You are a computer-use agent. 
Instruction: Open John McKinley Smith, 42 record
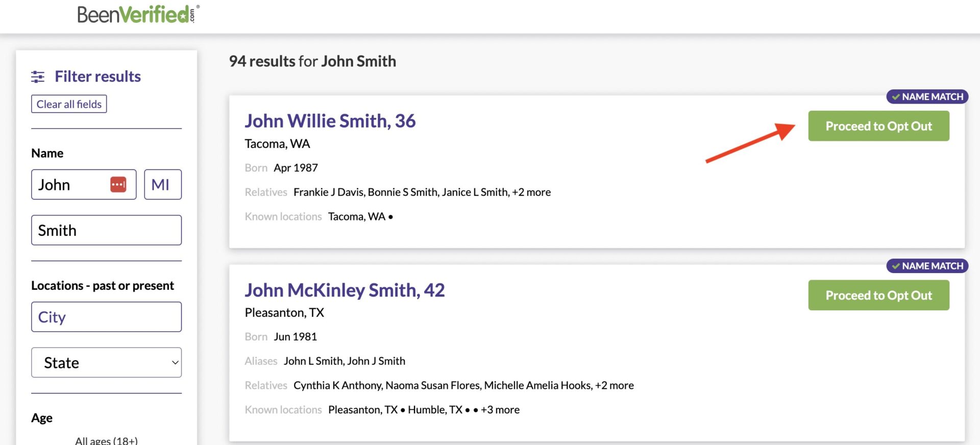point(345,290)
